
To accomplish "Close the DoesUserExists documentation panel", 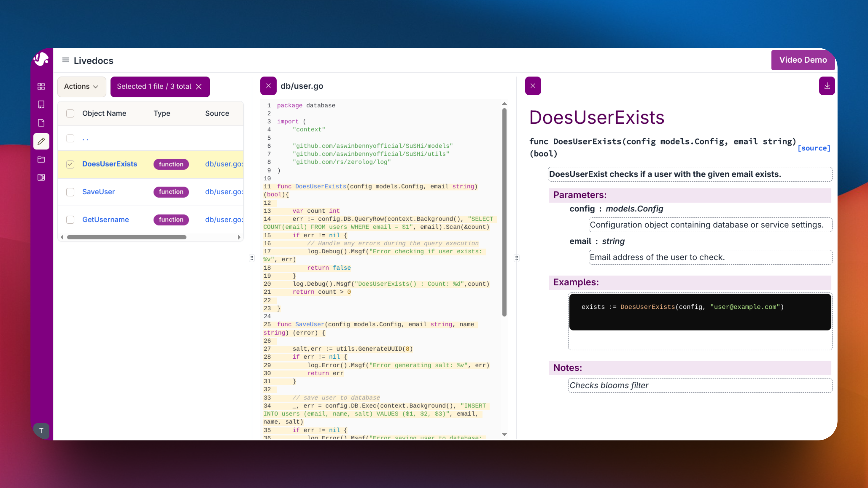I will coord(533,86).
